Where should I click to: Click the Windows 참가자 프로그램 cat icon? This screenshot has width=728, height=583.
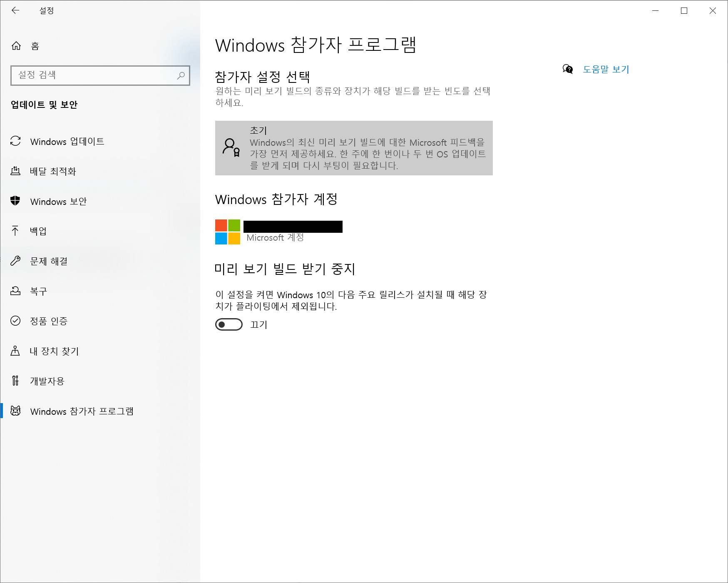tap(15, 411)
